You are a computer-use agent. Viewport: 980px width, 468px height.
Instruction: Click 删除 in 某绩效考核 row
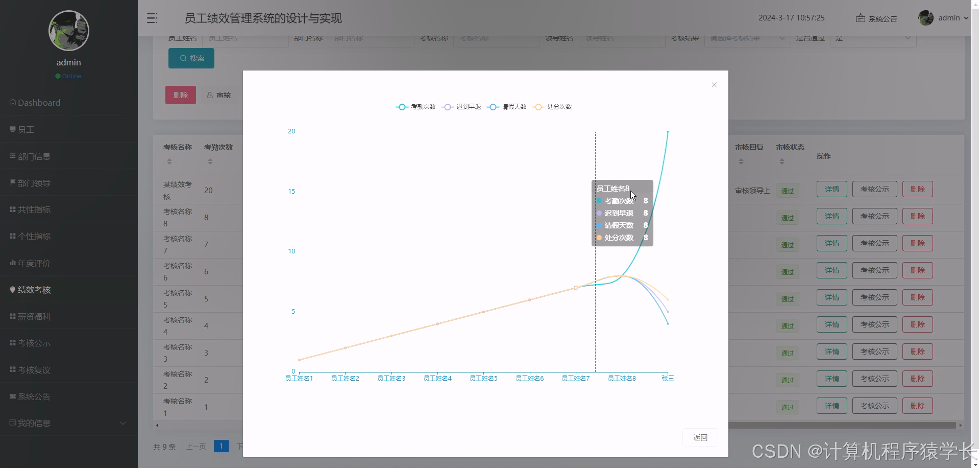[918, 189]
